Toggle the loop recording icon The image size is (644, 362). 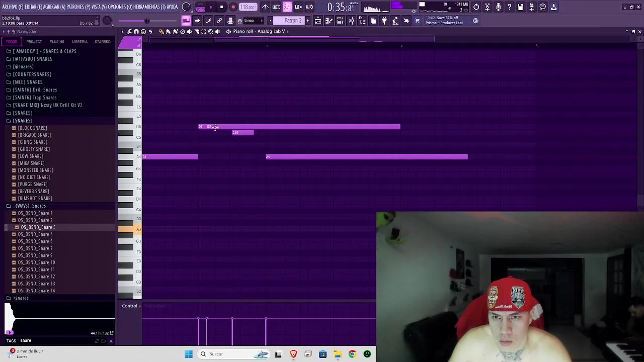pos(309,7)
